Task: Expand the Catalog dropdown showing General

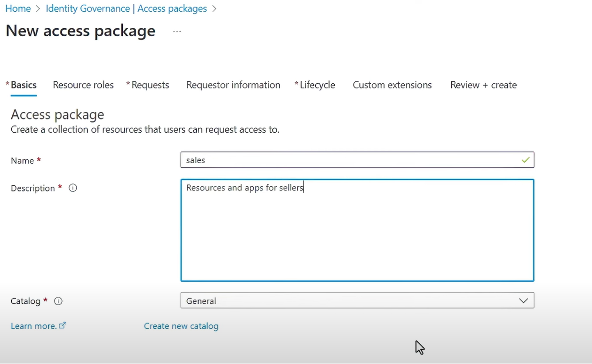Action: (x=348, y=301)
